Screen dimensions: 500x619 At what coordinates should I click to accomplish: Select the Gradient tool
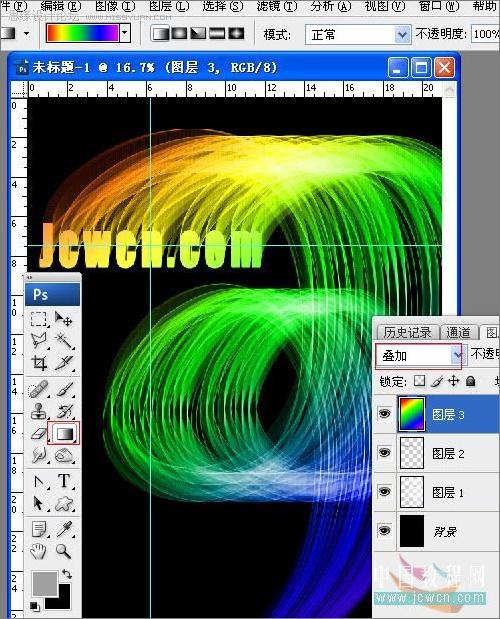pyautogui.click(x=64, y=433)
